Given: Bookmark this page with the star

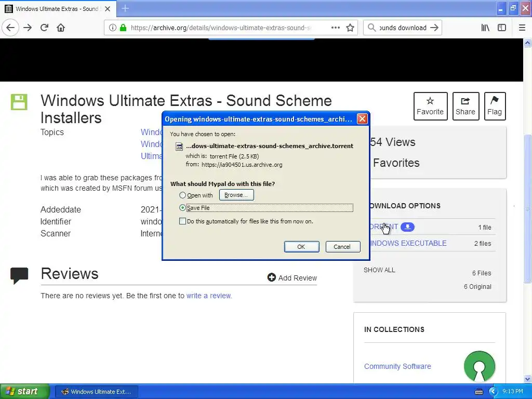Looking at the screenshot, I should (x=350, y=28).
